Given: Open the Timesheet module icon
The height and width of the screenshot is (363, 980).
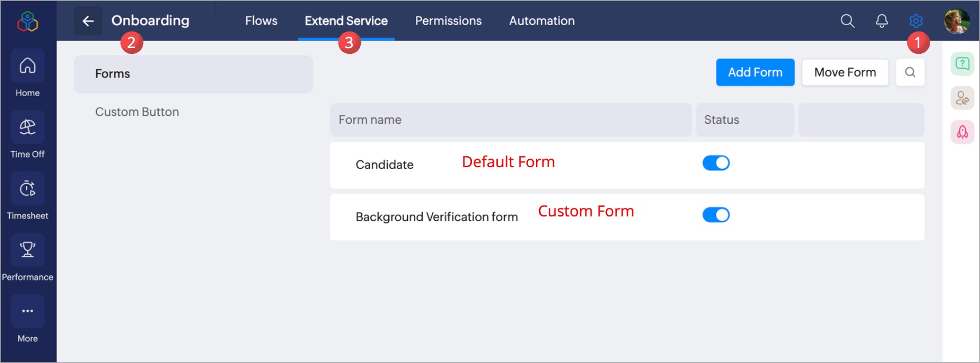Looking at the screenshot, I should click(27, 188).
